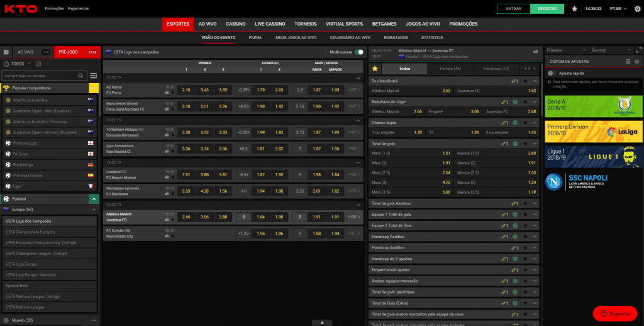Click the compact view icon next to TODOS
644x326 pixels.
[x=38, y=64]
